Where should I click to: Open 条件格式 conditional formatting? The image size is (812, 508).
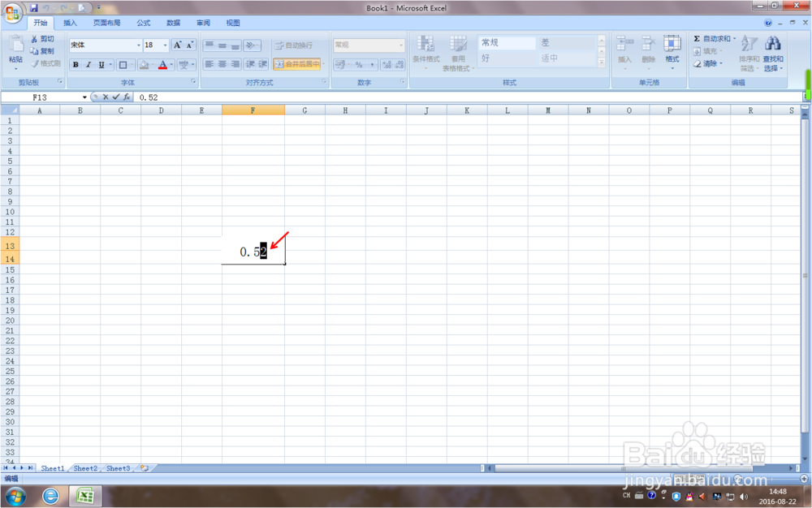pos(425,53)
